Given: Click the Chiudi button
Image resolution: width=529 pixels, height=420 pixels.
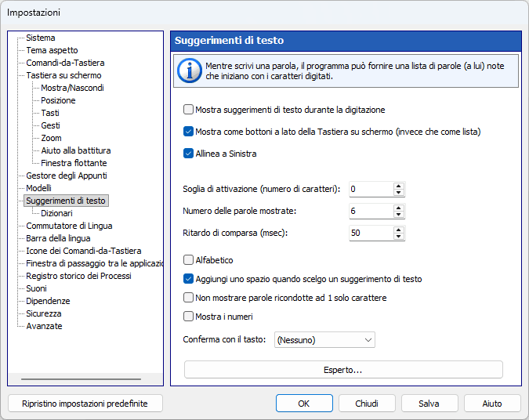Looking at the screenshot, I should 367,404.
